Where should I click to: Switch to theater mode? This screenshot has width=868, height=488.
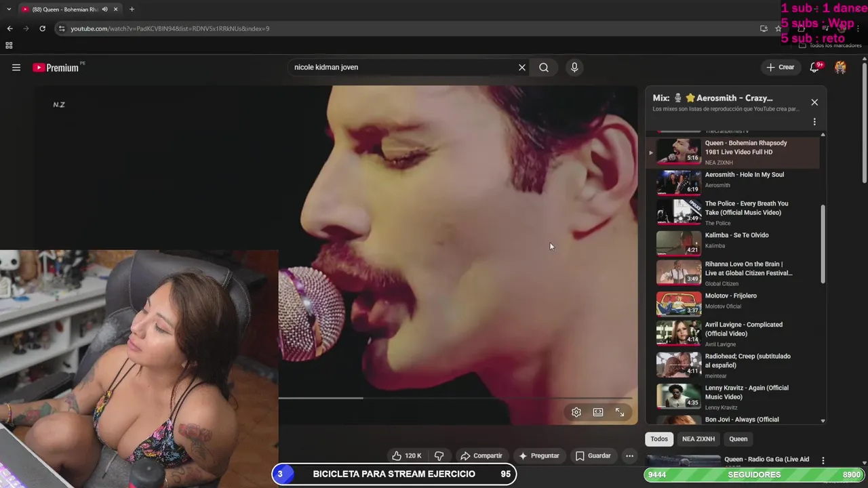point(598,412)
